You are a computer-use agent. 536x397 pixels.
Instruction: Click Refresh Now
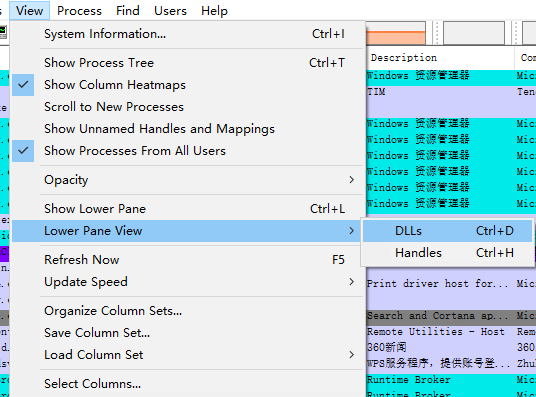[x=187, y=260]
